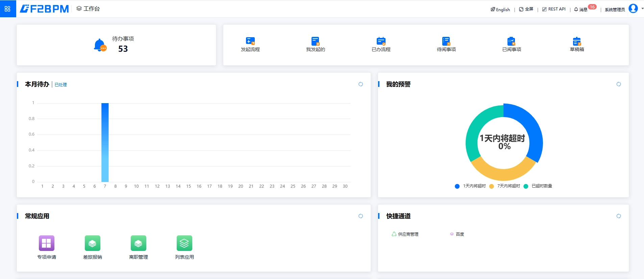Screen dimensions: 644x279
Task: Toggle 1天内将超时 legend item
Action: point(470,186)
